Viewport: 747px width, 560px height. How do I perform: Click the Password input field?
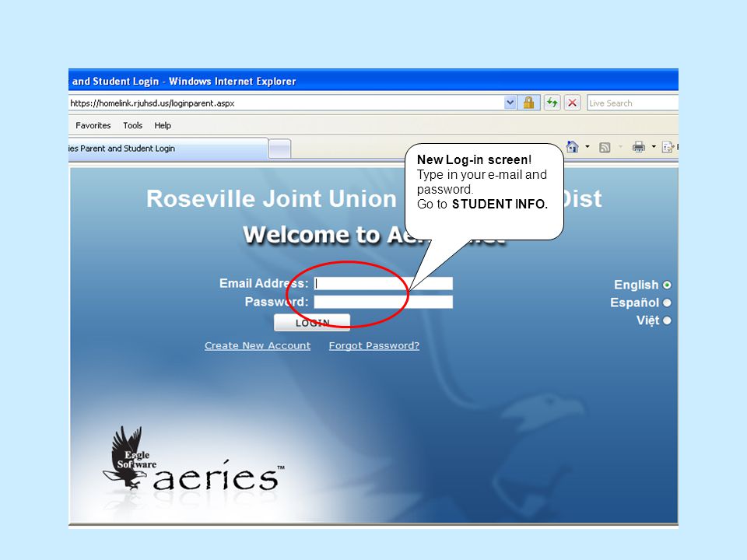point(384,302)
